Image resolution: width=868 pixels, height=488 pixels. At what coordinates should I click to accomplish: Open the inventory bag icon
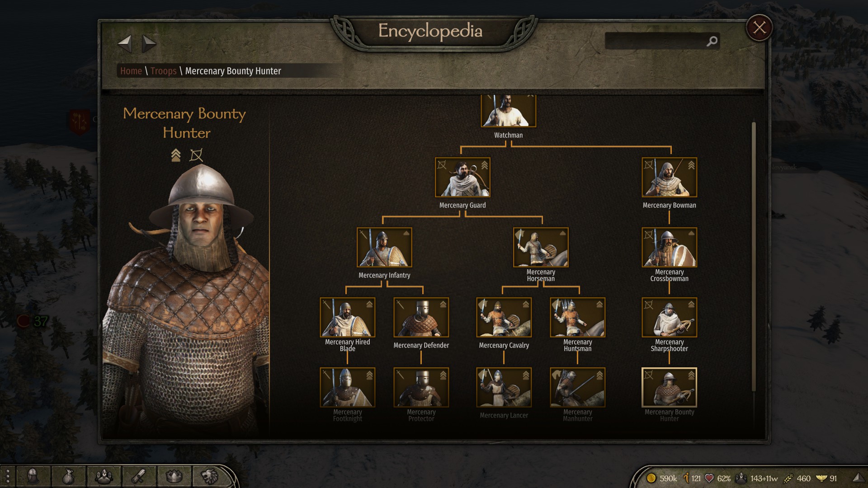(68, 476)
